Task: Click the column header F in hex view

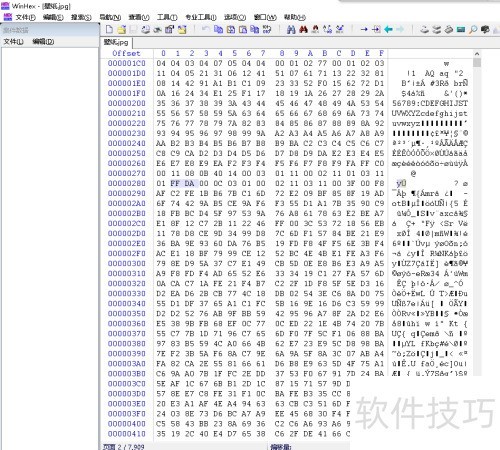Action: click(x=381, y=53)
